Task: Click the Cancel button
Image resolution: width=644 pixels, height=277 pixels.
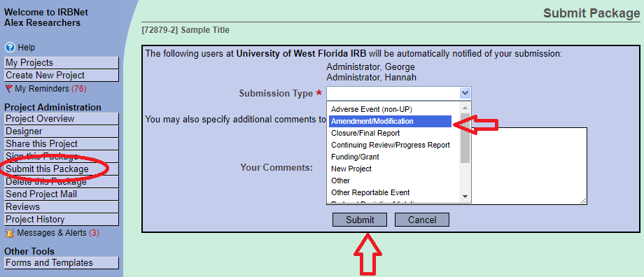Action: click(x=422, y=220)
